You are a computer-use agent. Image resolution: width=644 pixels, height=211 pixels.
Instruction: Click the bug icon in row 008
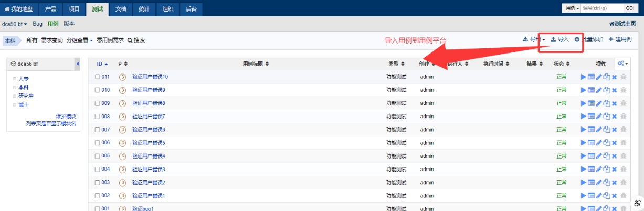point(623,116)
